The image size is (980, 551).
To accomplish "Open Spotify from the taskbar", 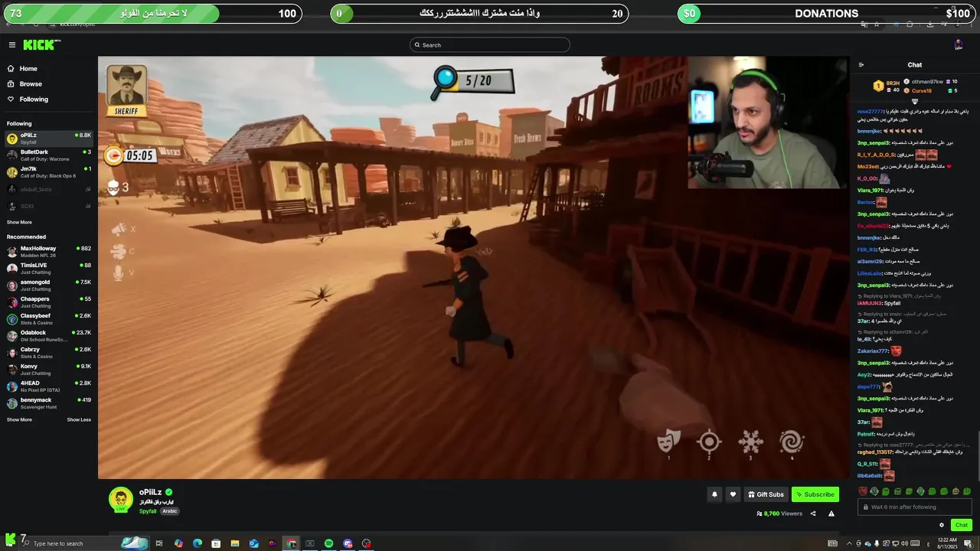I will click(x=328, y=543).
